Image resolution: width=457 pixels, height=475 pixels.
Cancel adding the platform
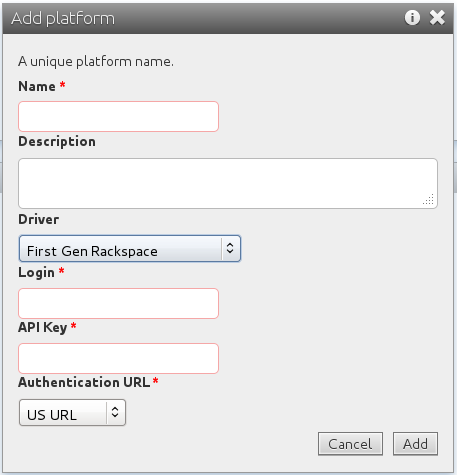point(350,444)
